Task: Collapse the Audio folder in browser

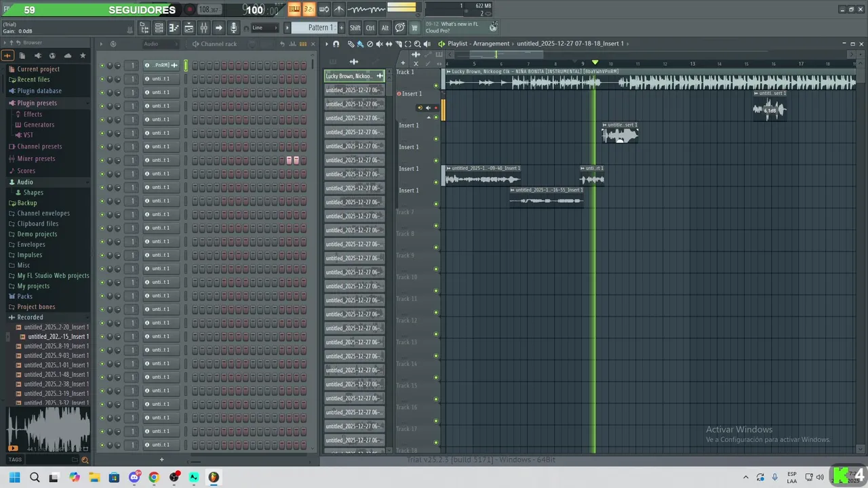Action: pyautogui.click(x=24, y=182)
